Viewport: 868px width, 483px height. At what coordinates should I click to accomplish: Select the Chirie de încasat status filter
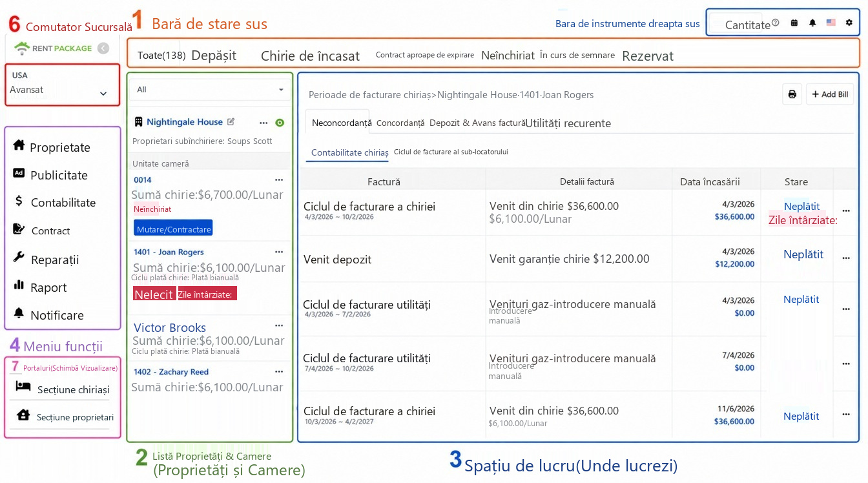pos(310,56)
